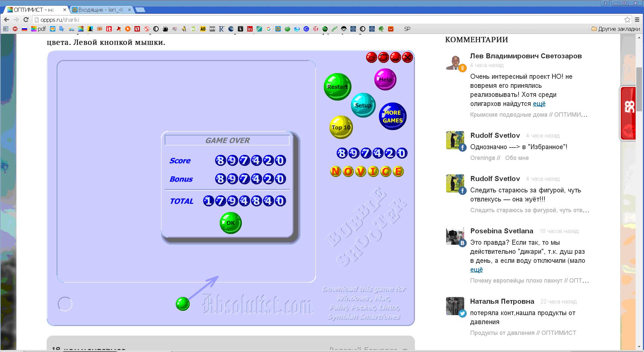Open the KM bookmark

click(x=212, y=29)
